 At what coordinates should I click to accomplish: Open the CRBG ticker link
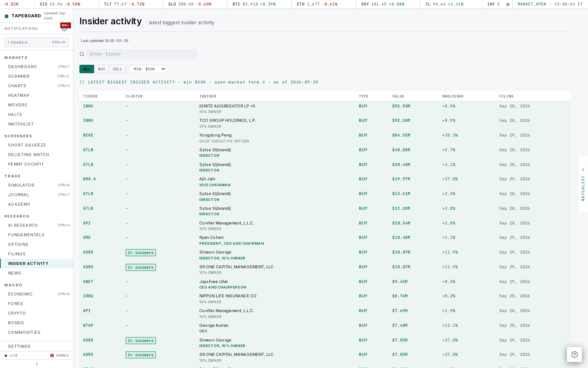click(88, 296)
